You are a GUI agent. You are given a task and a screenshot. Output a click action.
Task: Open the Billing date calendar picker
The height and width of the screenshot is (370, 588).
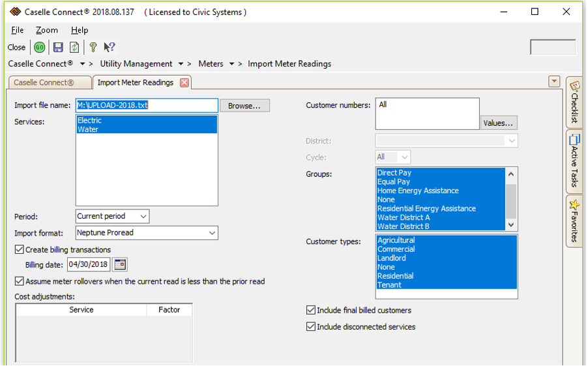(120, 264)
